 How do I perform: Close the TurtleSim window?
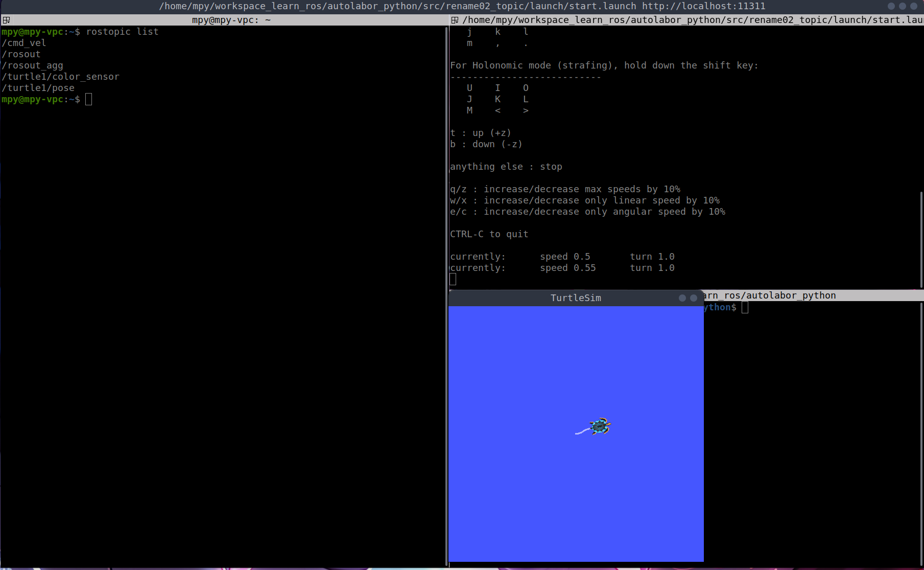[694, 298]
